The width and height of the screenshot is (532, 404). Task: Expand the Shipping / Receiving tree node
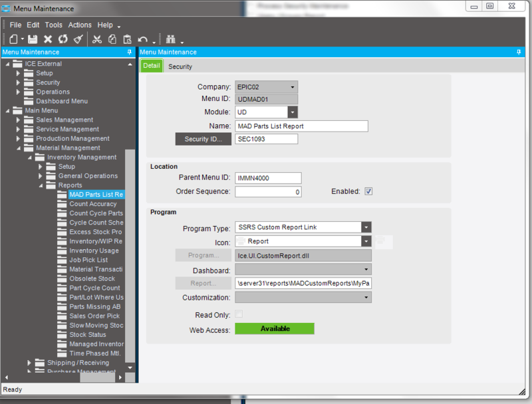click(28, 363)
